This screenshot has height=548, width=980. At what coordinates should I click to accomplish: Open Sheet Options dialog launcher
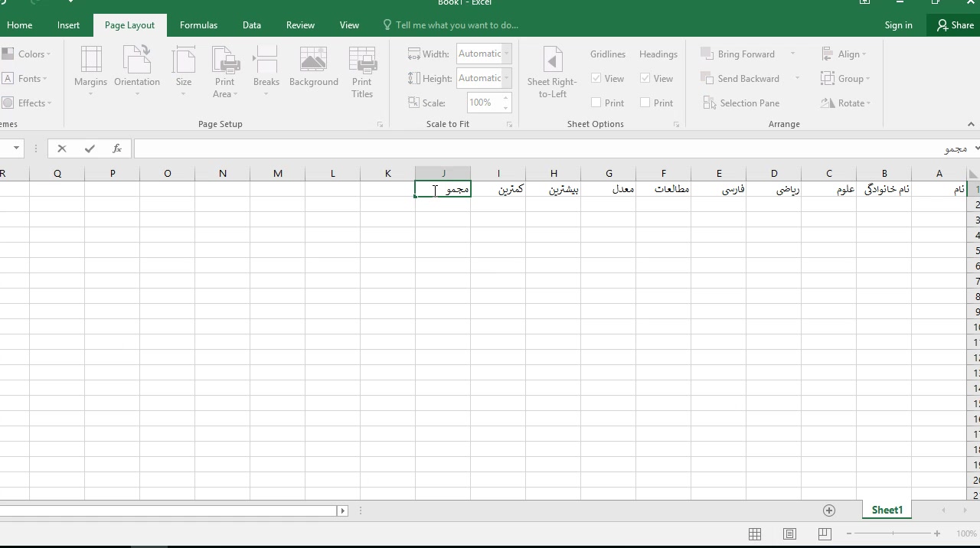676,124
